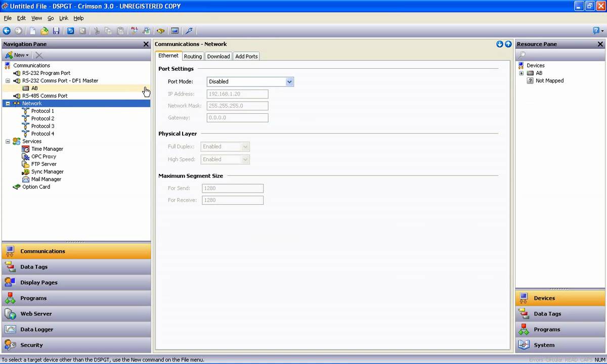Screen dimensions: 607x364
Task: Click the previous item down-arrow icon
Action: pos(500,44)
